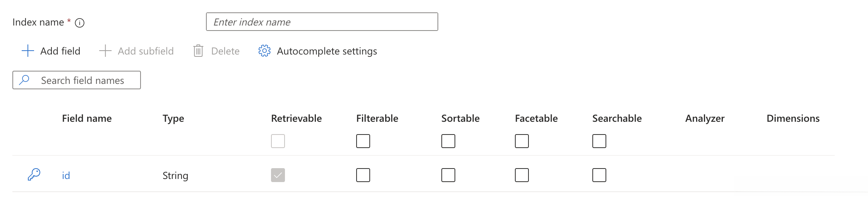The height and width of the screenshot is (201, 868).
Task: Click the id row Retrievable checkbox
Action: 278,175
